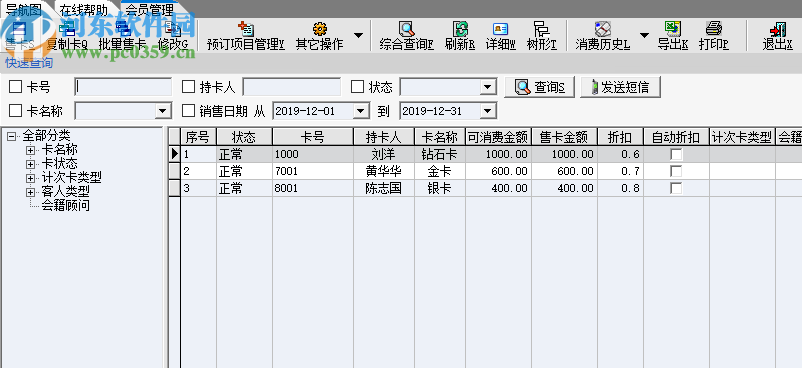Click the 打印 print icon
This screenshot has height=368, width=802.
(x=714, y=29)
